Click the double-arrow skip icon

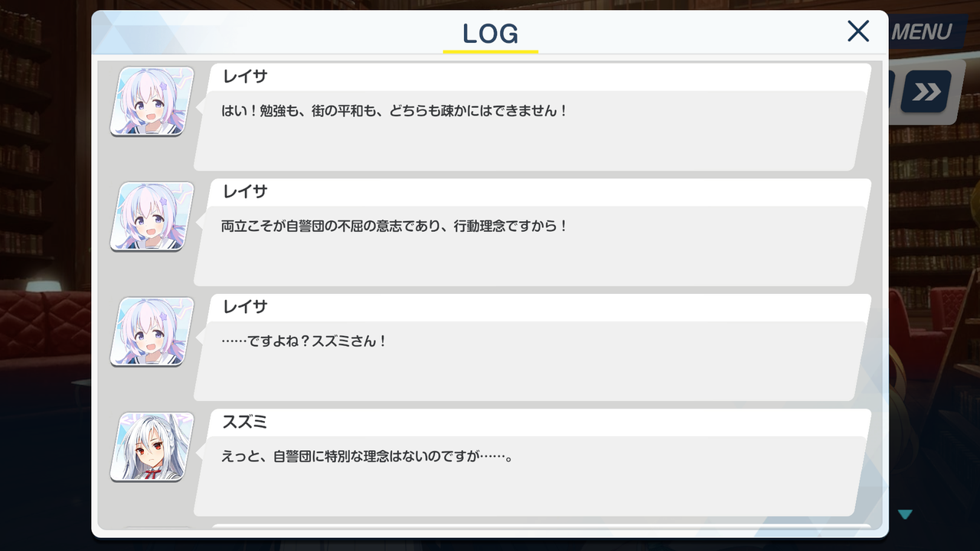[x=926, y=92]
